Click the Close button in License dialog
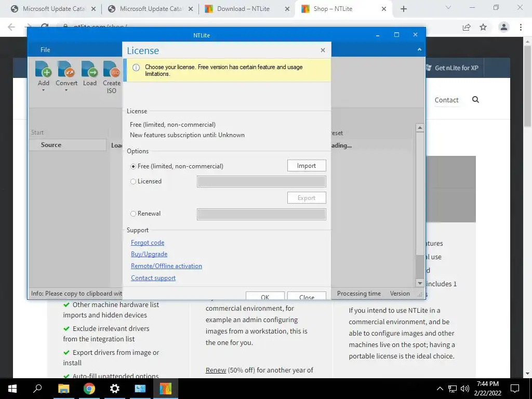Screen dimensions: 532x399 pyautogui.click(x=307, y=296)
